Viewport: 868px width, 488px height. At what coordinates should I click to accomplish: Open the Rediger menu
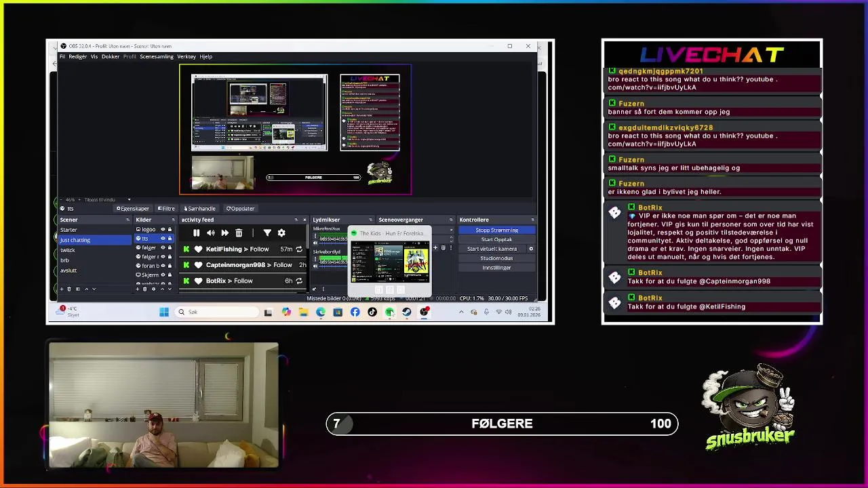(77, 56)
